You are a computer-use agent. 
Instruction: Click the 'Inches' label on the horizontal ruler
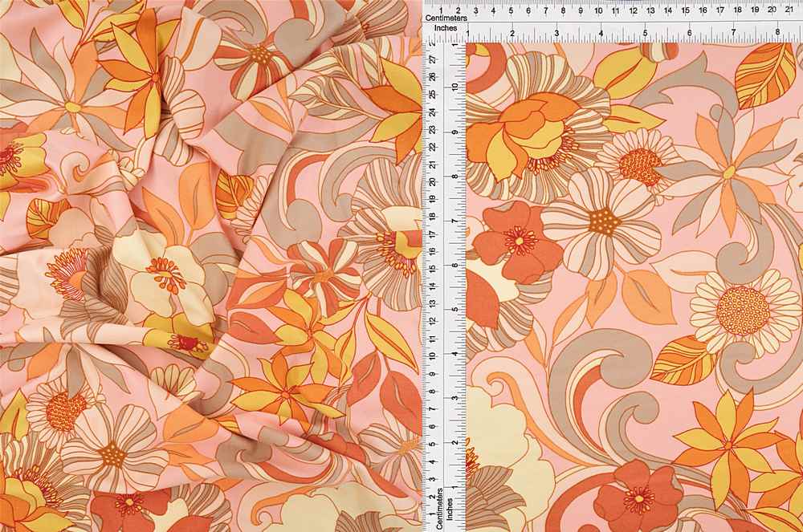(446, 28)
